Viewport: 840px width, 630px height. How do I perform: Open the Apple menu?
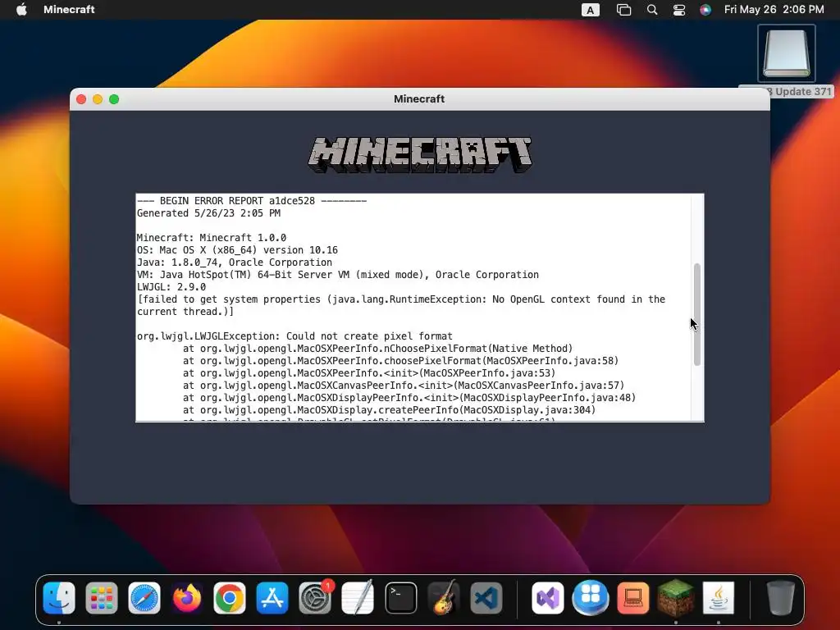click(21, 9)
